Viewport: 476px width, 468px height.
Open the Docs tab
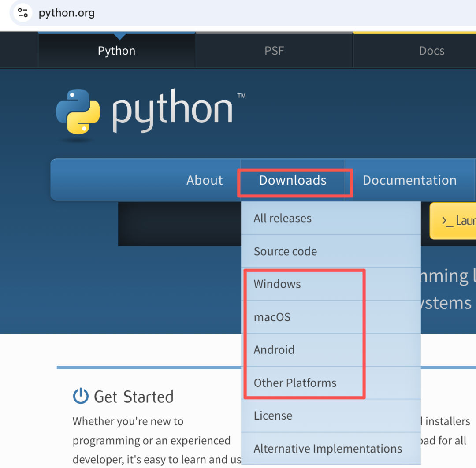[x=431, y=50]
